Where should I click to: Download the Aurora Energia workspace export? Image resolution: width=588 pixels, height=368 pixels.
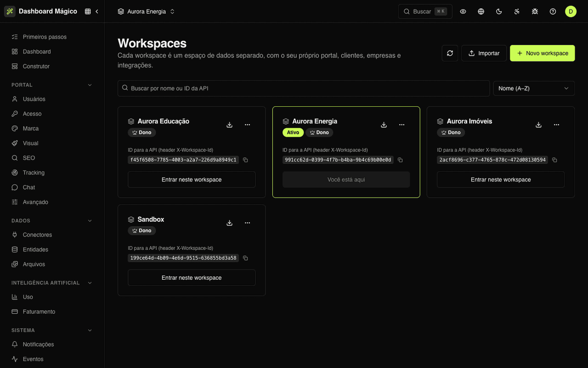click(x=384, y=125)
